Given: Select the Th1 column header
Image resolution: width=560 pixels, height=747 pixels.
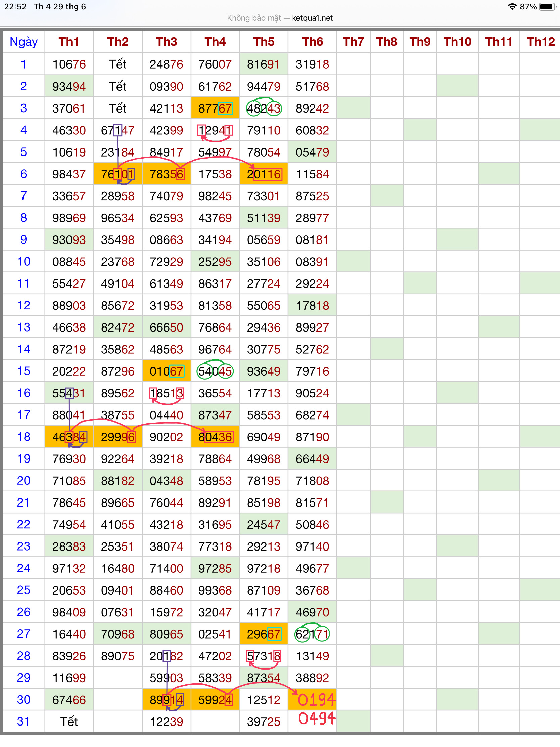Looking at the screenshot, I should click(x=69, y=42).
